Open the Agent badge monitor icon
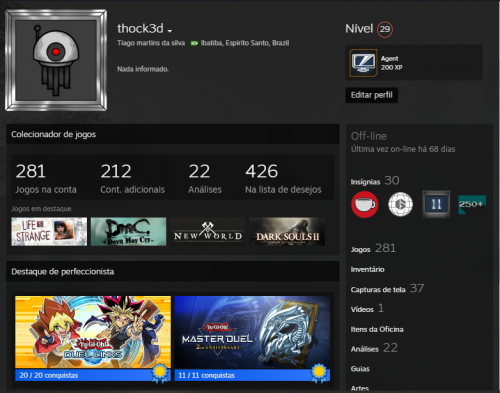This screenshot has width=500, height=393. click(364, 62)
